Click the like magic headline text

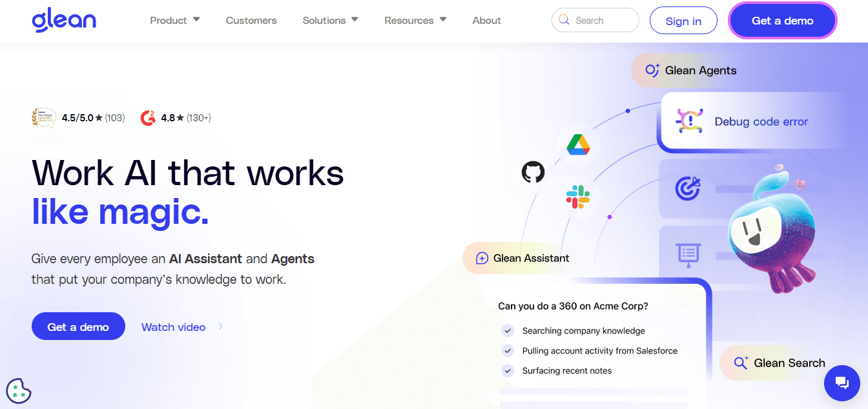click(x=120, y=212)
